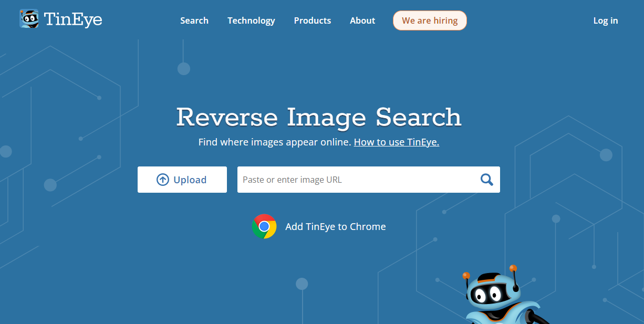Click the Log in link

[606, 20]
